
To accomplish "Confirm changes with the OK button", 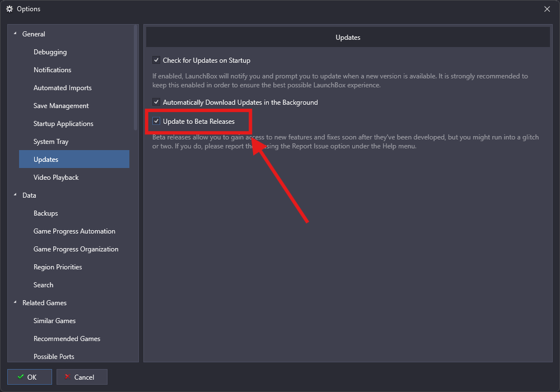I will [x=30, y=377].
